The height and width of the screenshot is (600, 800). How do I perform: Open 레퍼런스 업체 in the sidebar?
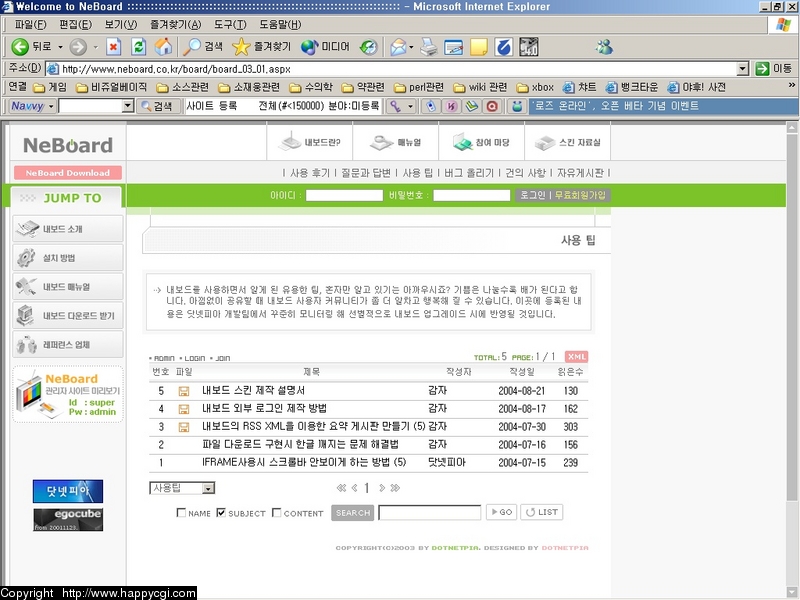coord(68,344)
